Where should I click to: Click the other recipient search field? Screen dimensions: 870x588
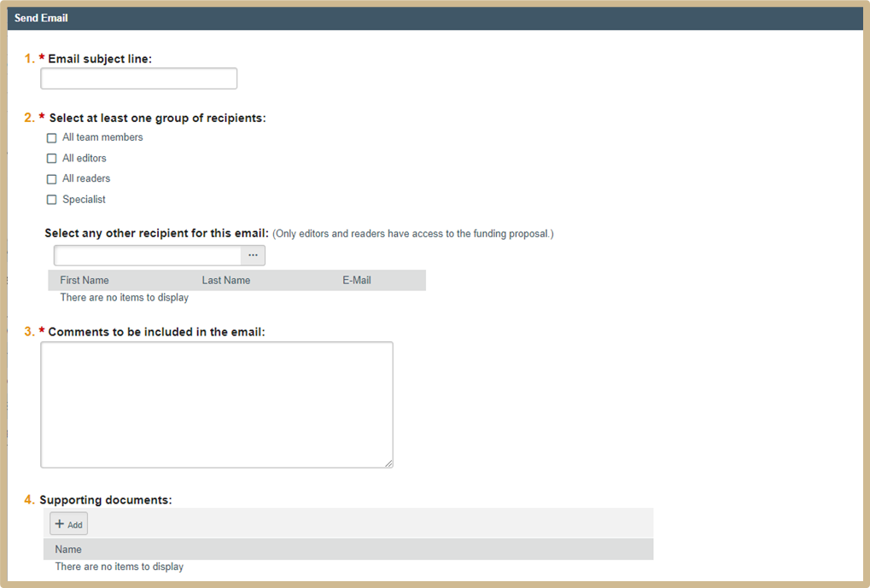pyautogui.click(x=148, y=255)
